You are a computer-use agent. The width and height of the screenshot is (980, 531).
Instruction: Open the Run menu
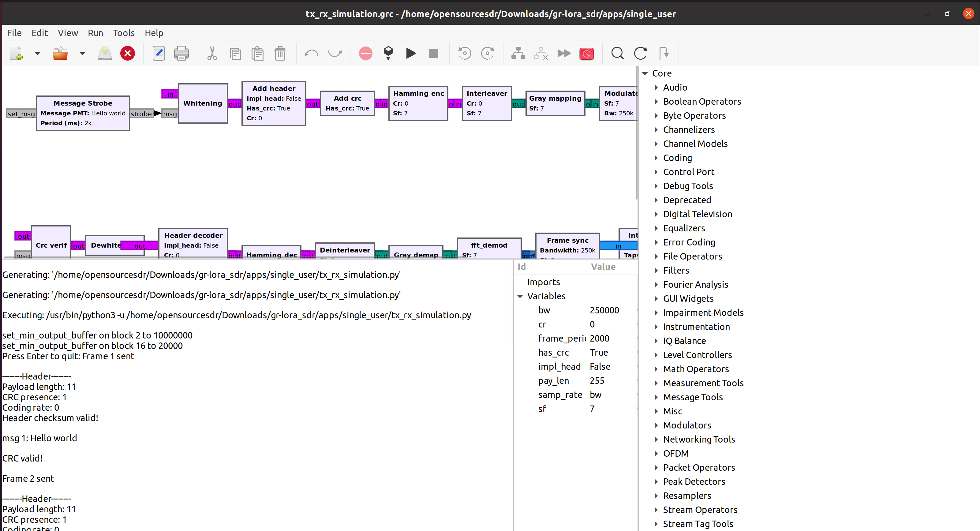tap(95, 33)
